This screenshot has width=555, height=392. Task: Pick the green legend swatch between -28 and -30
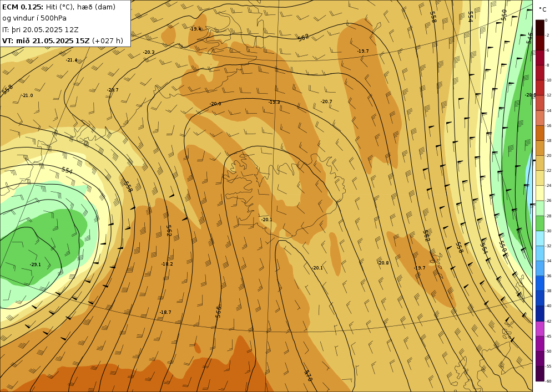540,223
